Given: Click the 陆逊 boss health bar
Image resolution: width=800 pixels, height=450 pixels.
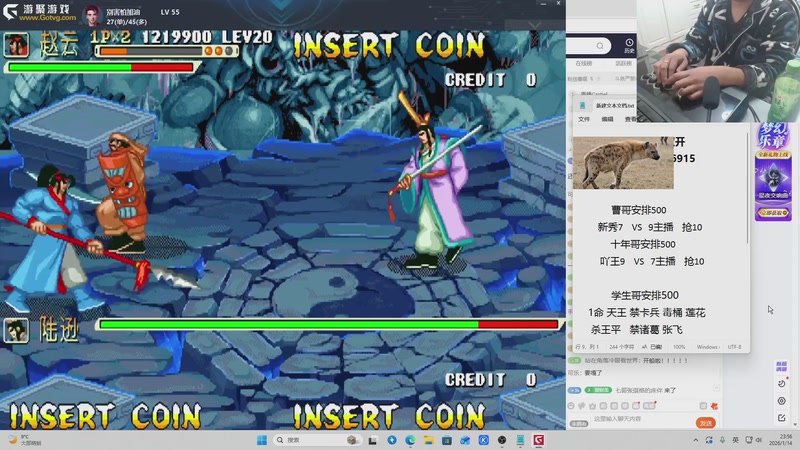Looking at the screenshot, I should tap(329, 324).
